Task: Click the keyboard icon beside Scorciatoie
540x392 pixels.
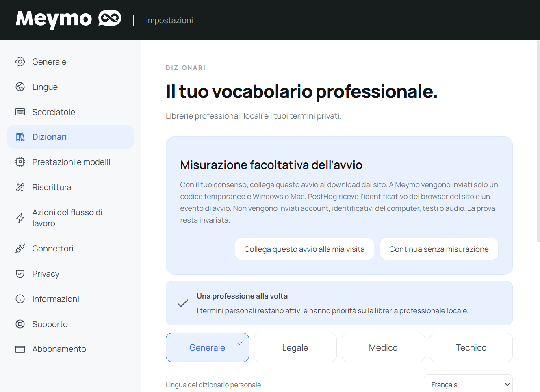Action: point(20,112)
